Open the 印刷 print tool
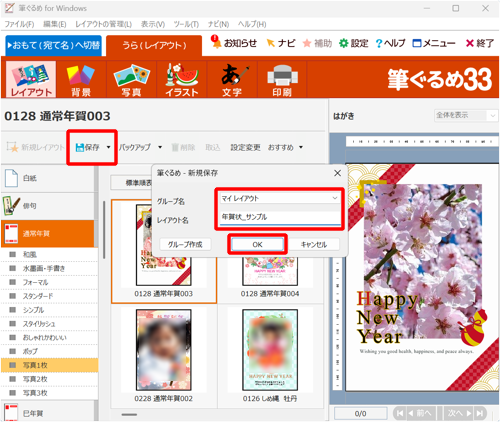Viewport: 500px width, 422px height. [x=282, y=79]
